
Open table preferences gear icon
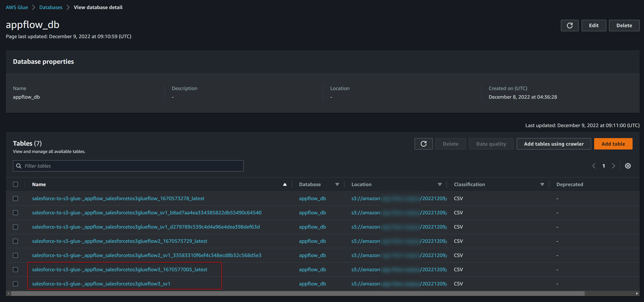point(628,166)
